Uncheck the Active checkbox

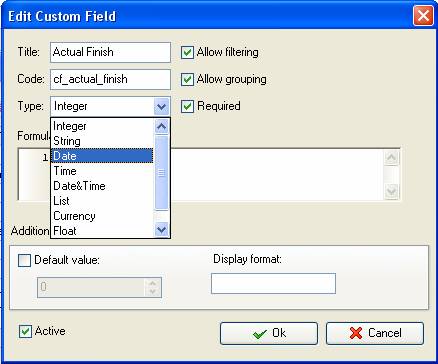coord(25,332)
